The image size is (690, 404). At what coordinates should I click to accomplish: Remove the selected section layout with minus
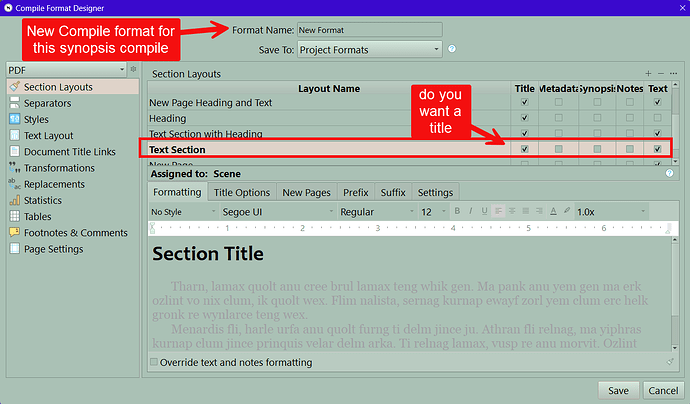(x=661, y=73)
